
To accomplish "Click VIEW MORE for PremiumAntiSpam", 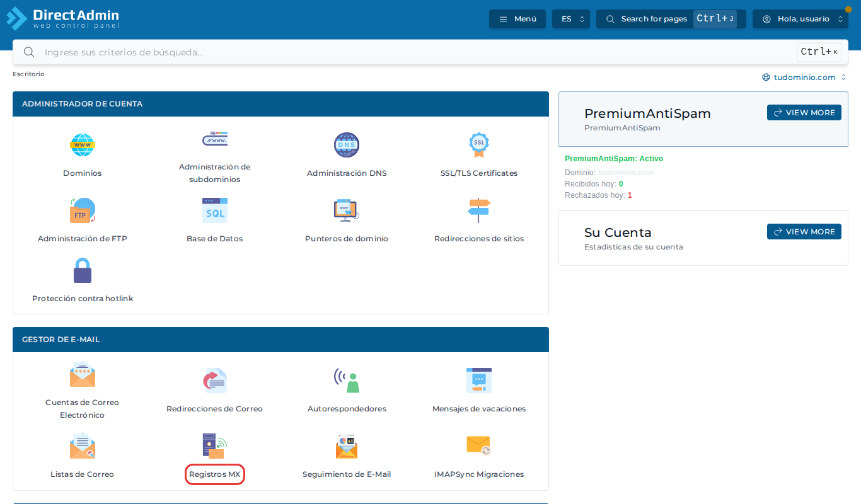I will (x=804, y=112).
